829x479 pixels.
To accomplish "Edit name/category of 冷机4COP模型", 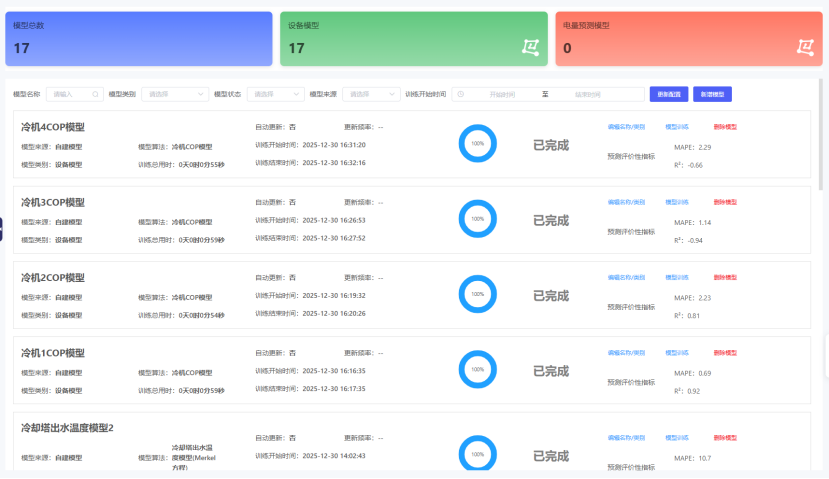I will (626, 127).
